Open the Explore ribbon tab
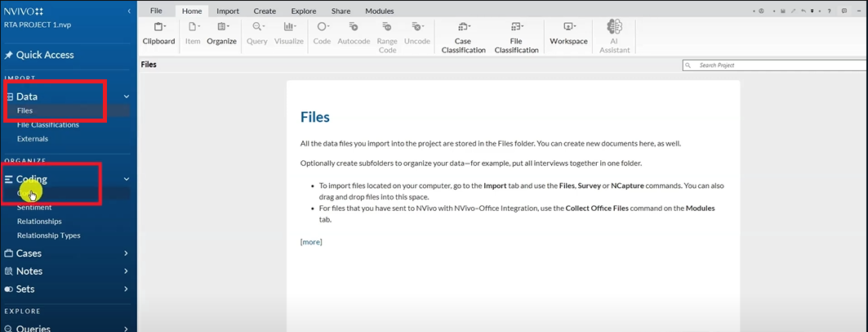 303,11
